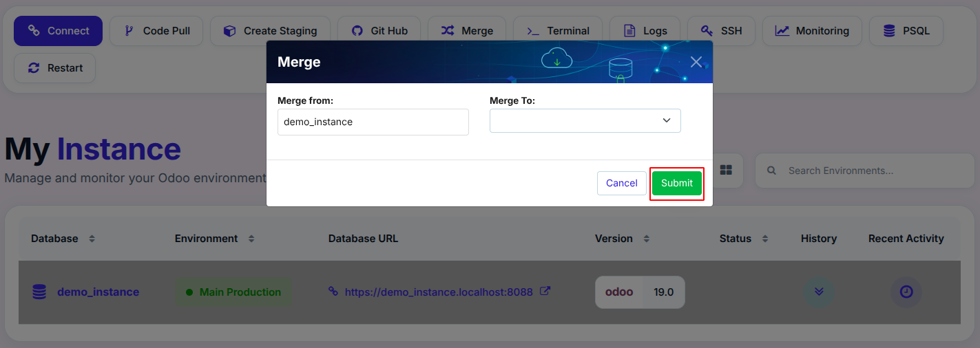Expand the Merge To dropdown

pyautogui.click(x=585, y=120)
